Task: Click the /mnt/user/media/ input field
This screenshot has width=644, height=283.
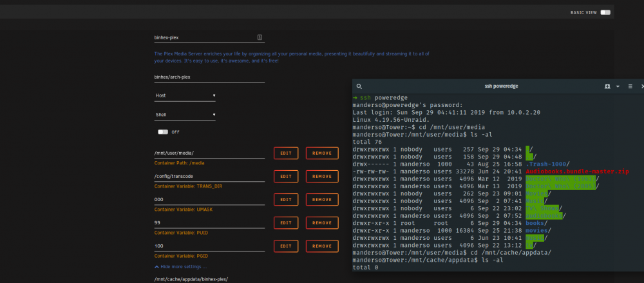Action: [x=209, y=153]
